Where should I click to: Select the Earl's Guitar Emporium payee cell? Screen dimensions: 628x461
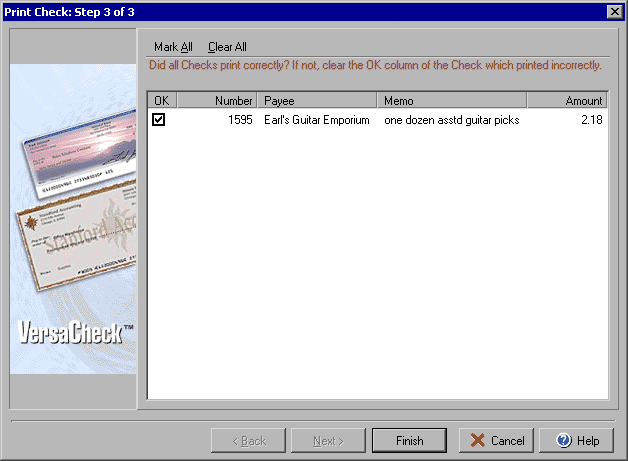(x=316, y=120)
